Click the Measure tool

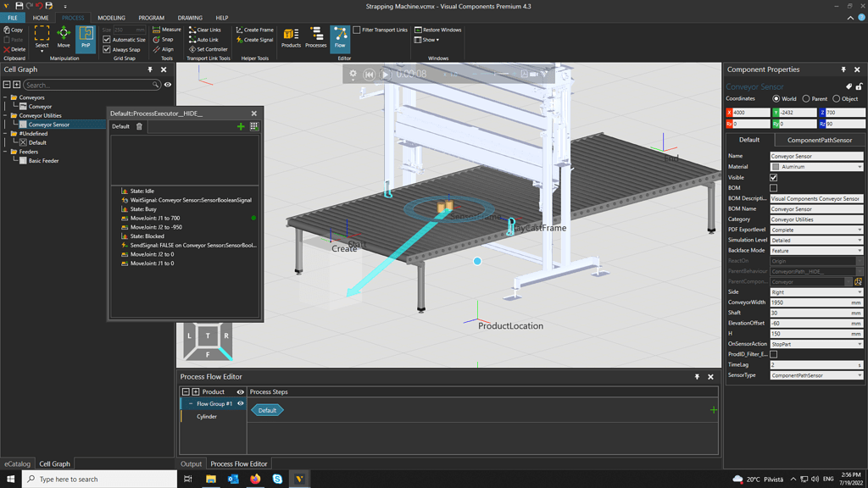pyautogui.click(x=166, y=30)
